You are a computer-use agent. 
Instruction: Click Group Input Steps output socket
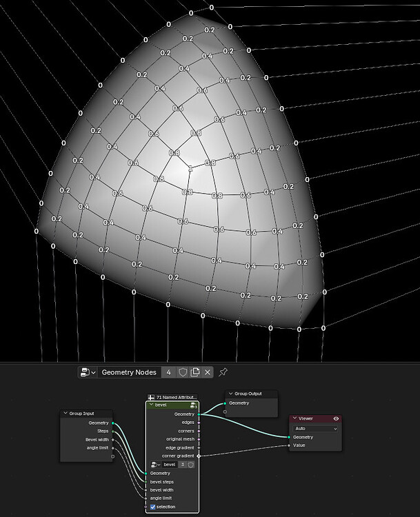[113, 432]
